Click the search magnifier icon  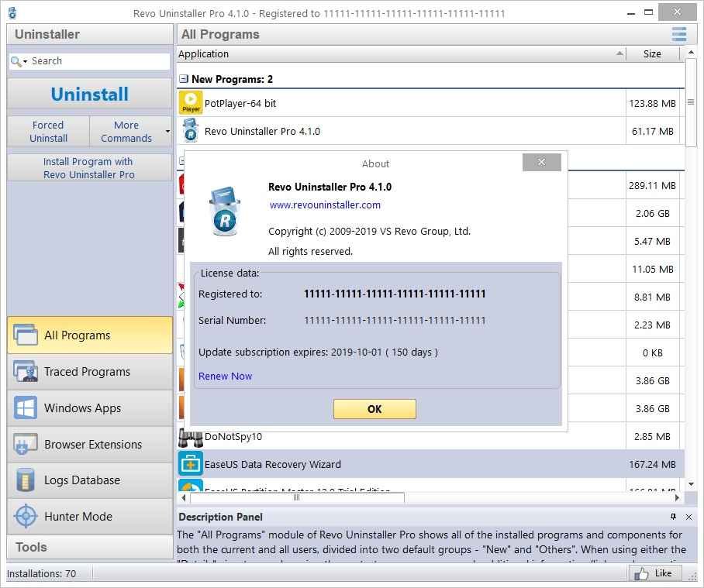(x=16, y=61)
